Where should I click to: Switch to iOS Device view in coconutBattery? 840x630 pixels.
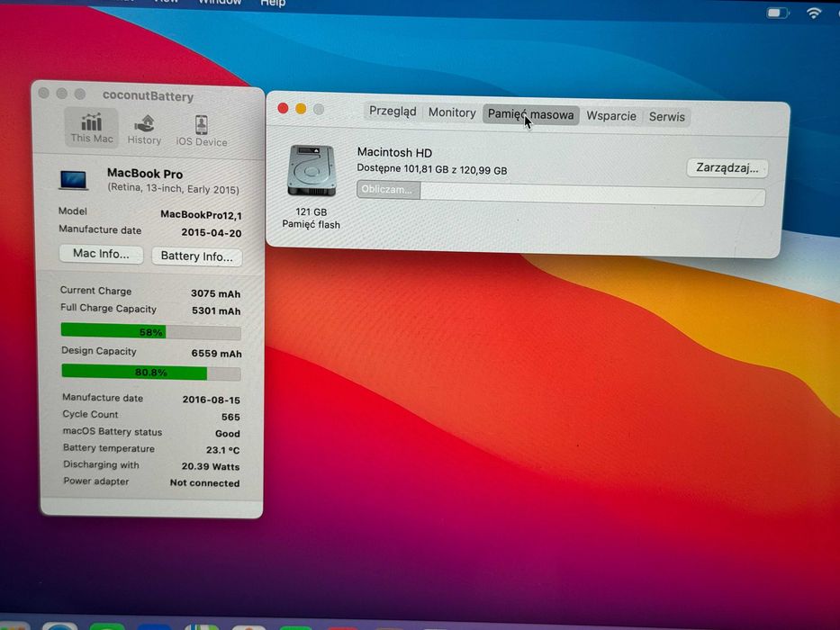click(202, 130)
